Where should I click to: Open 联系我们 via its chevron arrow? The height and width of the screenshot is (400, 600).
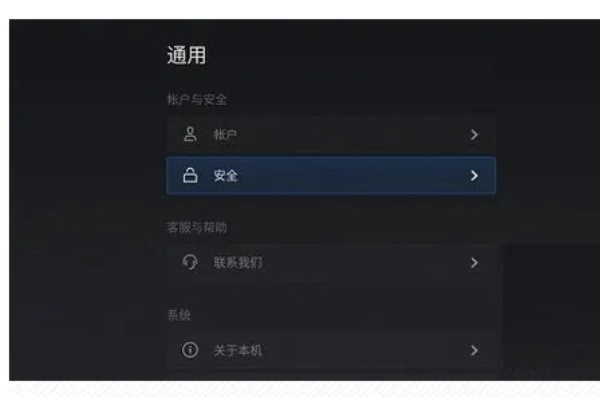point(474,263)
